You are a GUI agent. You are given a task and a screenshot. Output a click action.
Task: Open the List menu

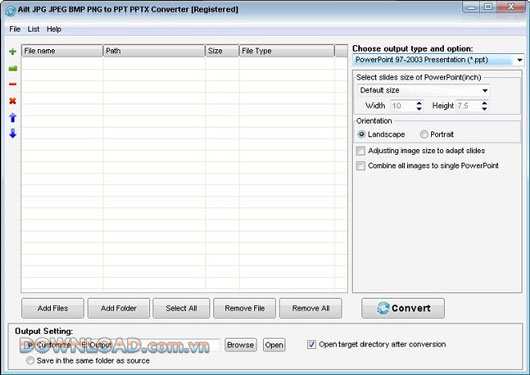coord(33,29)
